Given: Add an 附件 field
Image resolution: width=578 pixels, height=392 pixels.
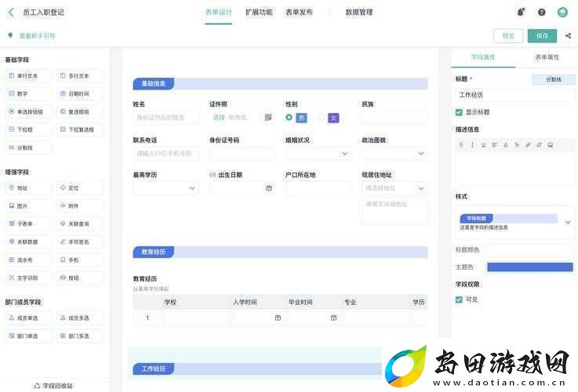Looking at the screenshot, I should (x=80, y=206).
